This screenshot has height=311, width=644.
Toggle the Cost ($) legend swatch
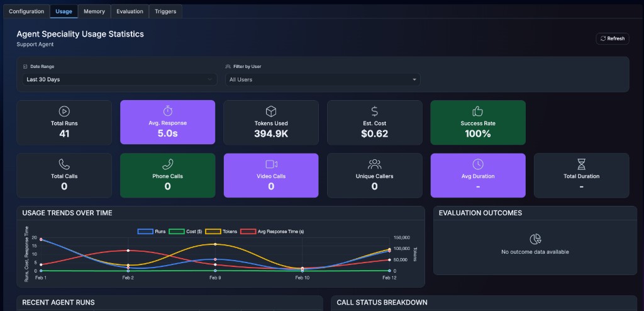(x=177, y=232)
